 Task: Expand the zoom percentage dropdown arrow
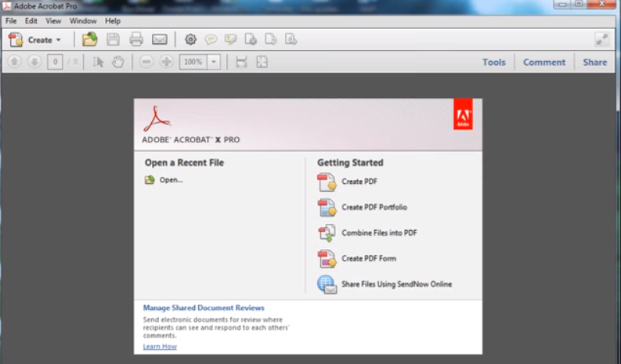(x=214, y=62)
